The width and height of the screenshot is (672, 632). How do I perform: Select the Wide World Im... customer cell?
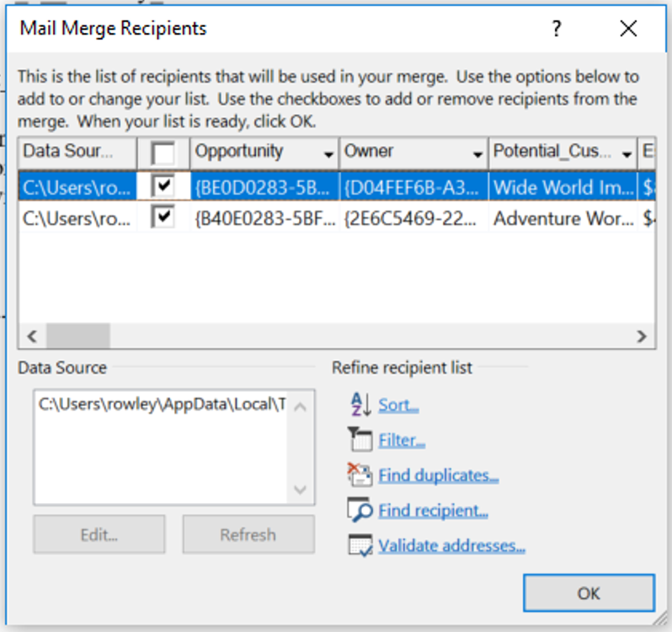click(563, 187)
